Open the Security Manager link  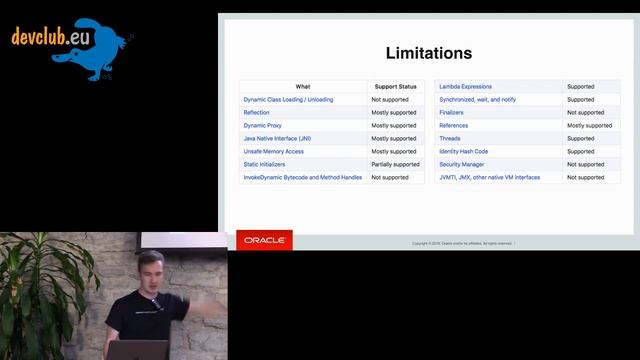[462, 164]
